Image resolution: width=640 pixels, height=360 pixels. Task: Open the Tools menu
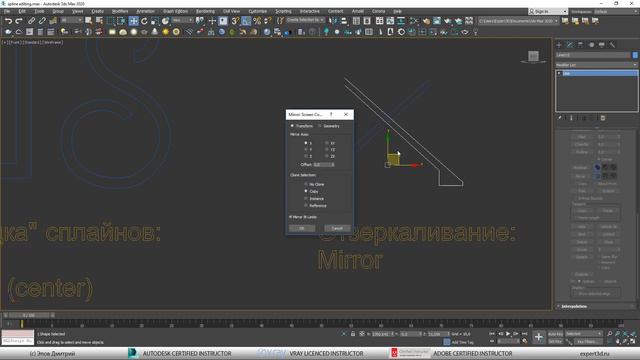pyautogui.click(x=39, y=11)
